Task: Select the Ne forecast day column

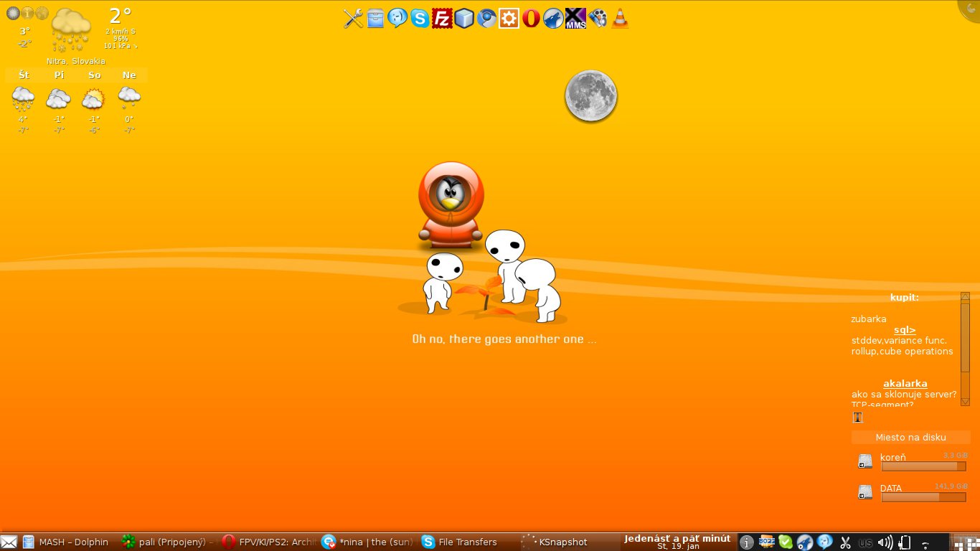Action: [129, 100]
